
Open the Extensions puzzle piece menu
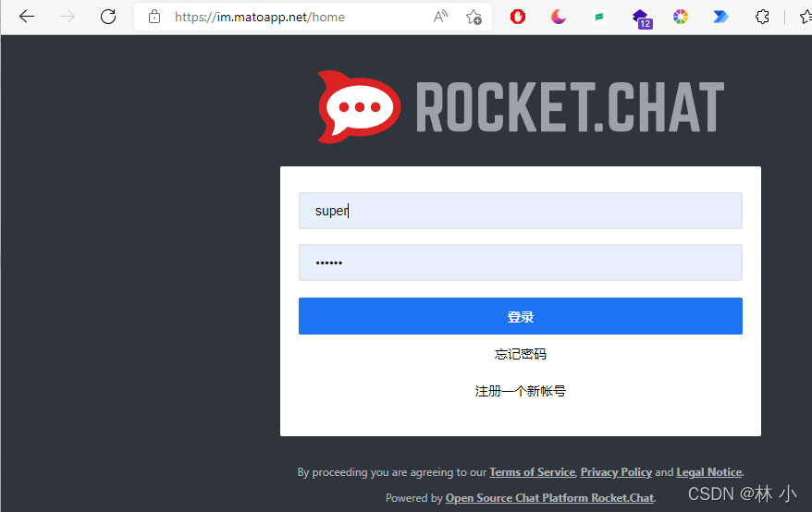click(x=762, y=17)
